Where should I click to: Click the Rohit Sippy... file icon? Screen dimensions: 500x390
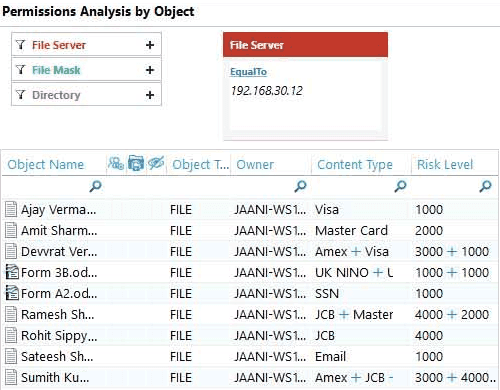(11, 335)
